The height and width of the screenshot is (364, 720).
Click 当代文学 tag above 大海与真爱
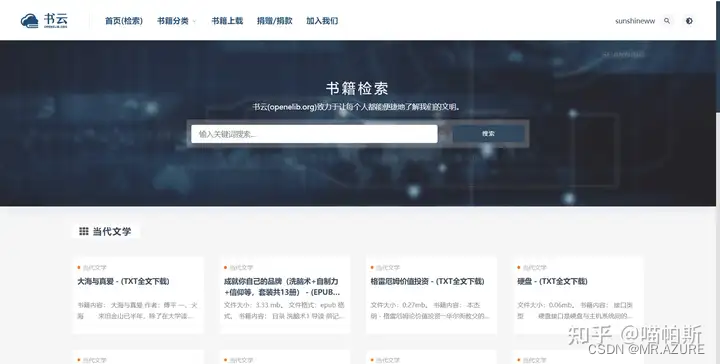95,268
